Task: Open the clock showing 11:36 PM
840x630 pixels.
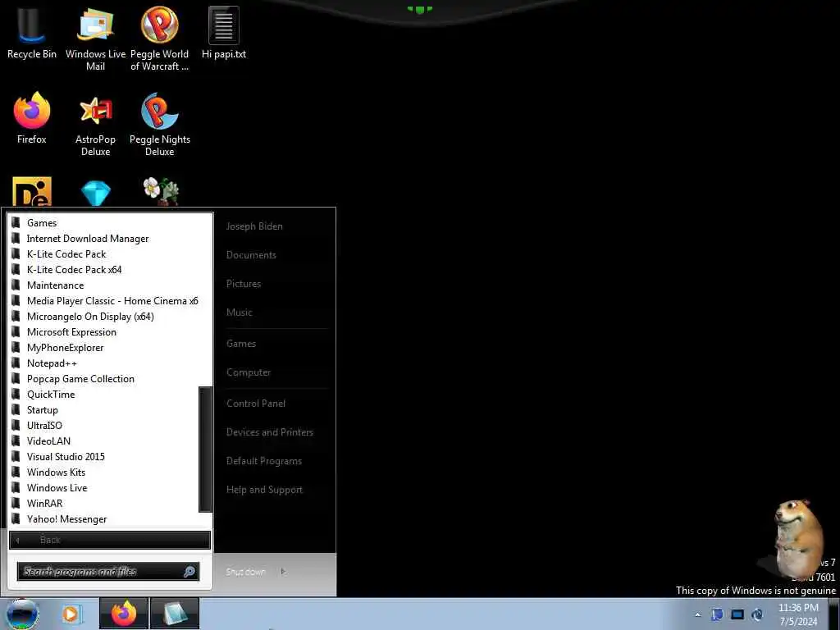Action: click(798, 614)
